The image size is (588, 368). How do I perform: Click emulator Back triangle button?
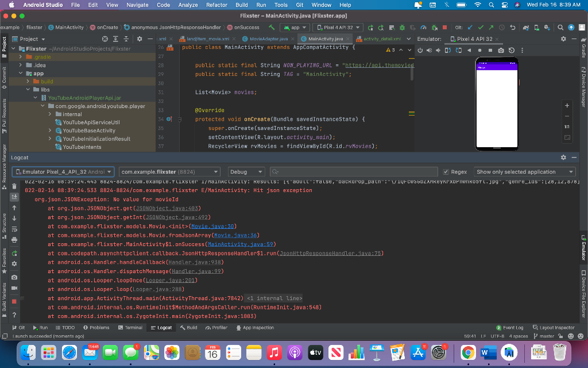click(469, 51)
